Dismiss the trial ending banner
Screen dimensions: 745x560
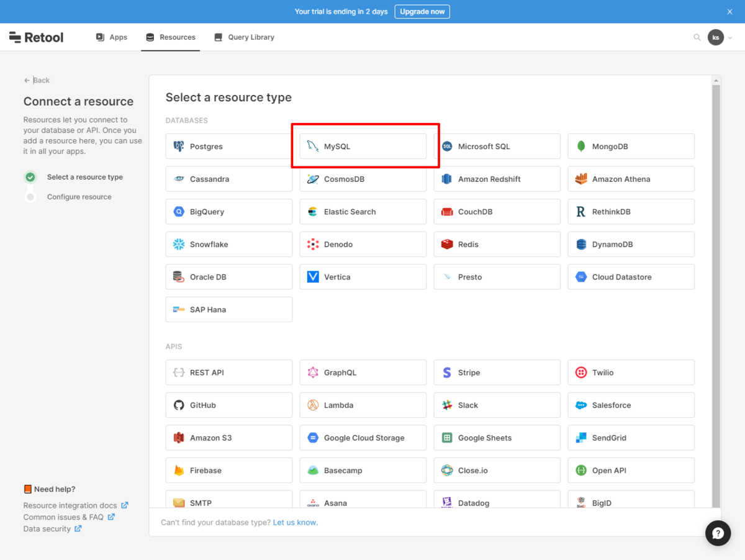(x=730, y=12)
